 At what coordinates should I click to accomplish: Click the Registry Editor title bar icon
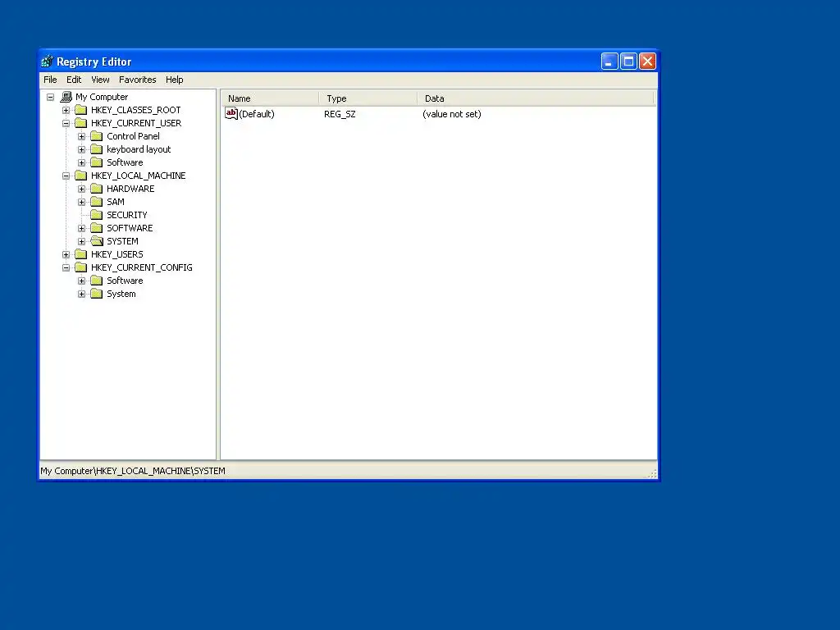coord(47,62)
